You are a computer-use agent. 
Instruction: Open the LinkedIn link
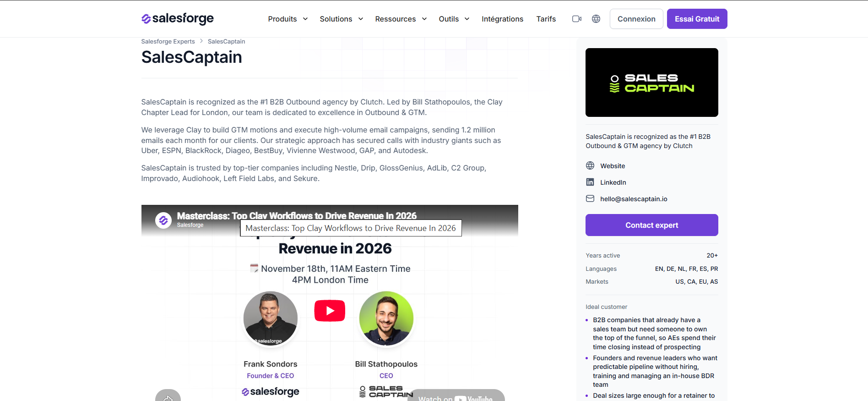click(x=613, y=182)
